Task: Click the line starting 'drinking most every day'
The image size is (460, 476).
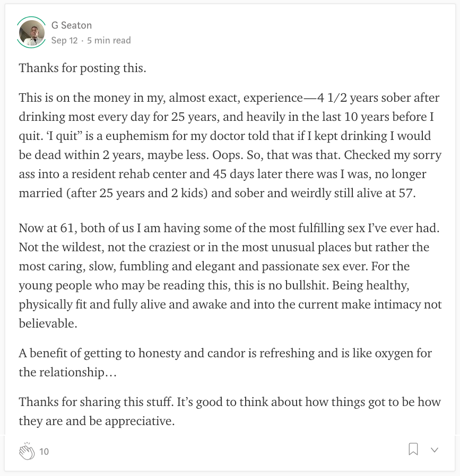Action: point(227,117)
